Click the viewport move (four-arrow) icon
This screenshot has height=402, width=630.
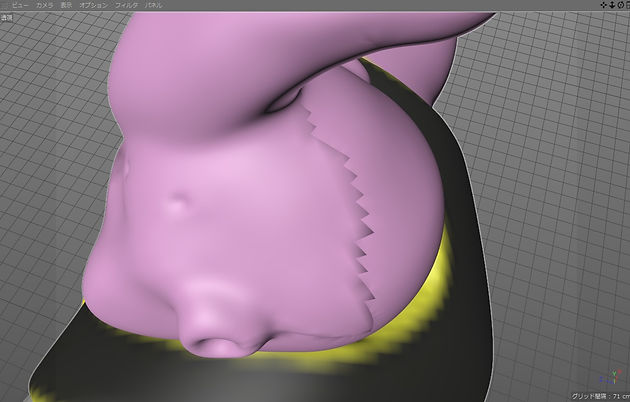(603, 5)
